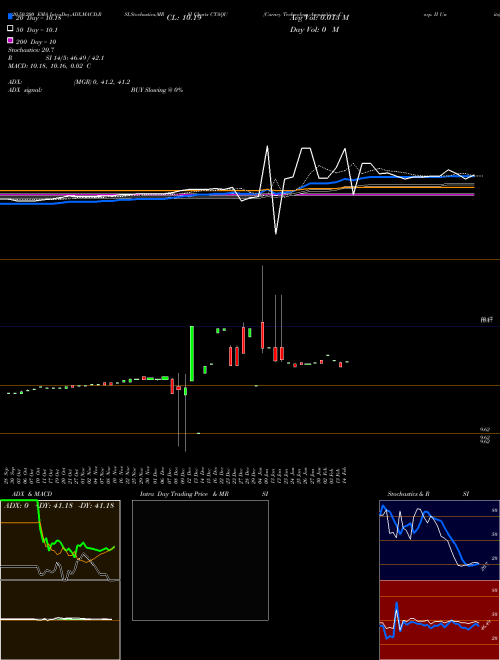Image resolution: width=500 pixels, height=660 pixels.
Task: Open the ADX & MACD chart panel
Action: [60, 580]
